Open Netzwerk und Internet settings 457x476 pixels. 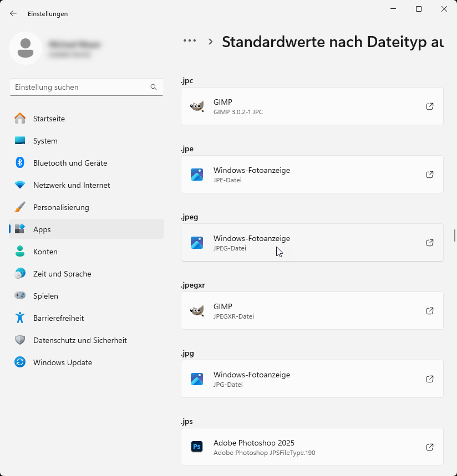tap(87, 185)
